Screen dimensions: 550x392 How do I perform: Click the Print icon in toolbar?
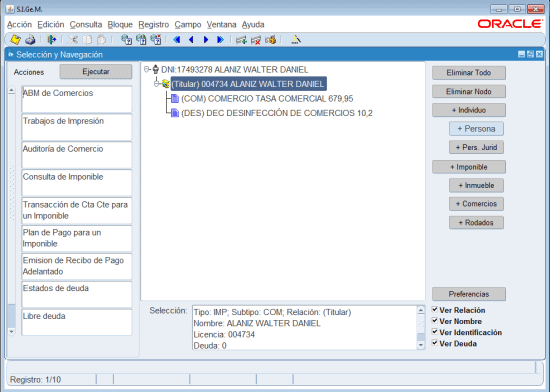coord(30,40)
